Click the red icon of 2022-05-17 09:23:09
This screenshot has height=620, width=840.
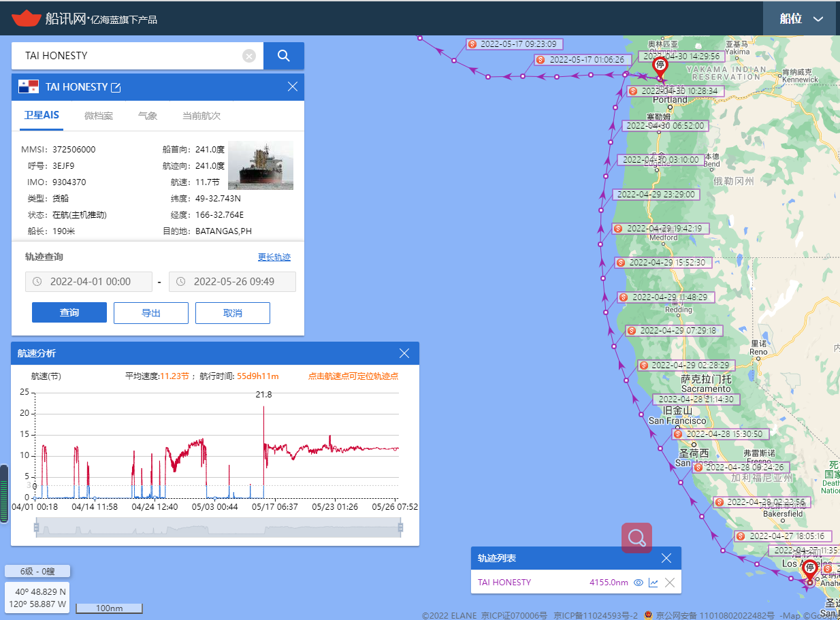click(x=473, y=44)
